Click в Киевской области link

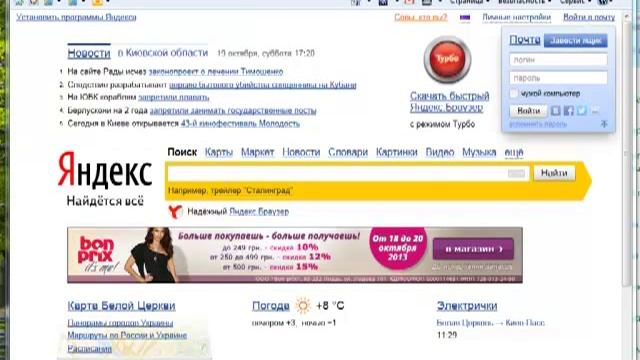tap(163, 53)
